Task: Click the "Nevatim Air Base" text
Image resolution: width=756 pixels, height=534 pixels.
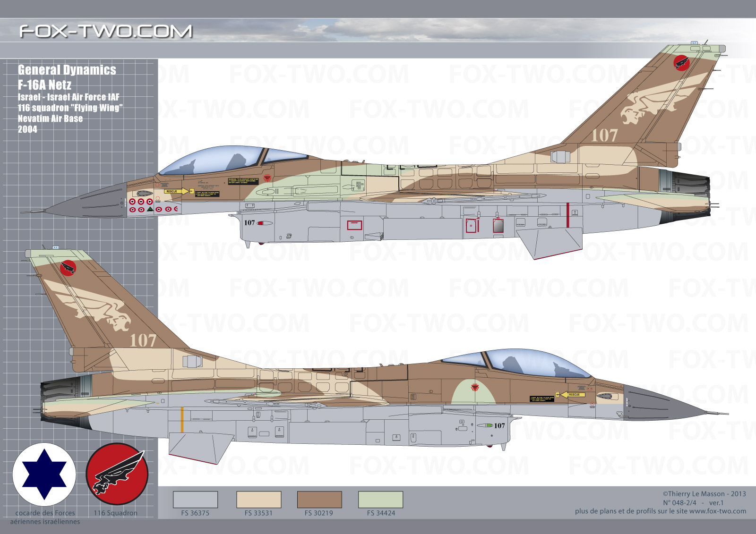Action: coord(50,119)
